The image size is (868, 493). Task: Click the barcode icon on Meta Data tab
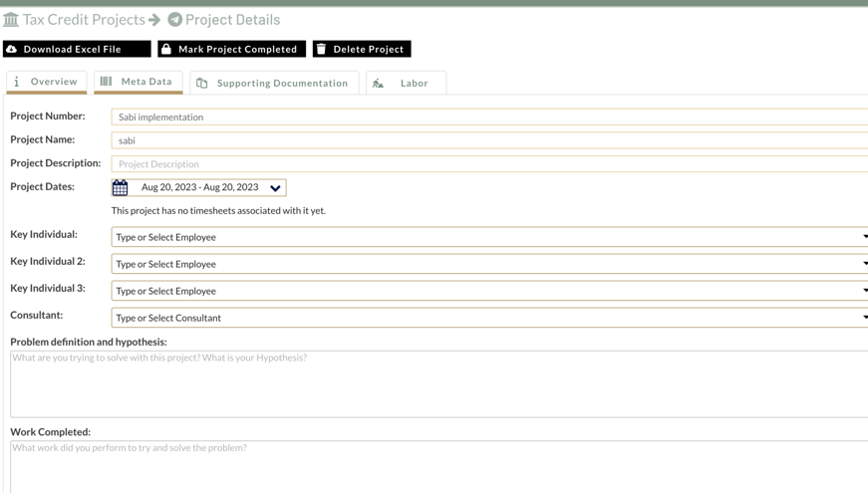tap(106, 81)
